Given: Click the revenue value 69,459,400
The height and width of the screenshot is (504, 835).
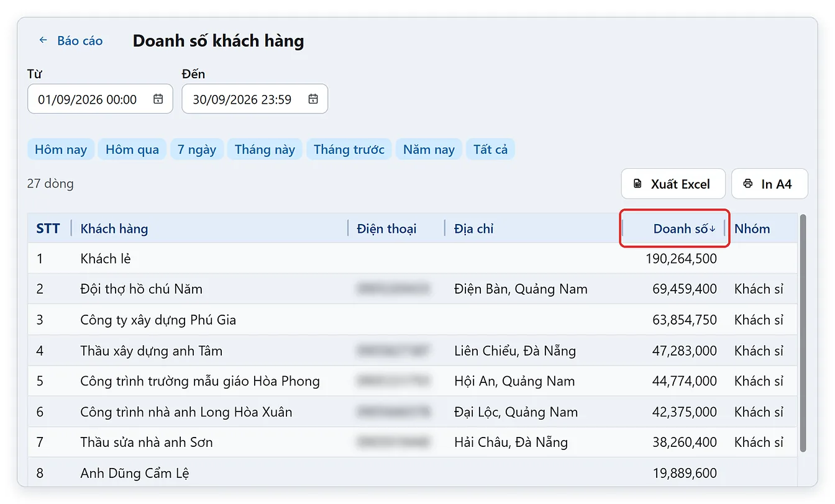Looking at the screenshot, I should pyautogui.click(x=685, y=289).
